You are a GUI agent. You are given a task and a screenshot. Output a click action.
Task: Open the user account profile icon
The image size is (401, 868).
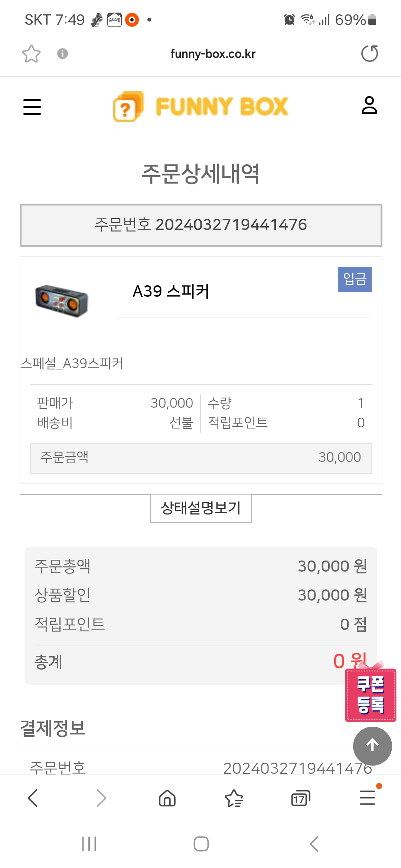coord(369,105)
